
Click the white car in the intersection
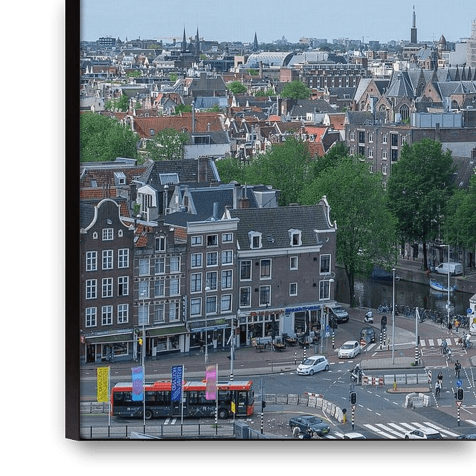pyautogui.click(x=313, y=365)
